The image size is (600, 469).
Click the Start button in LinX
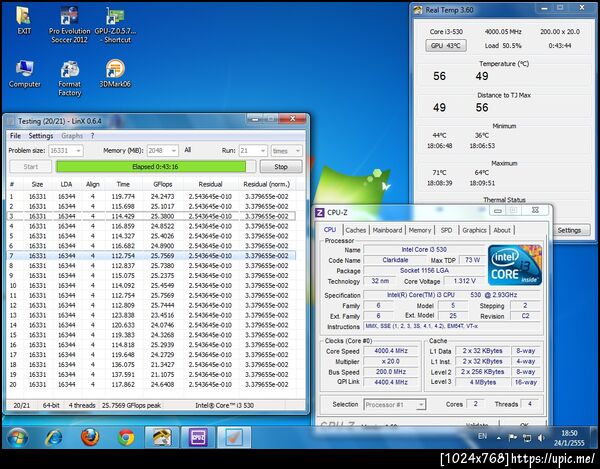pos(31,167)
